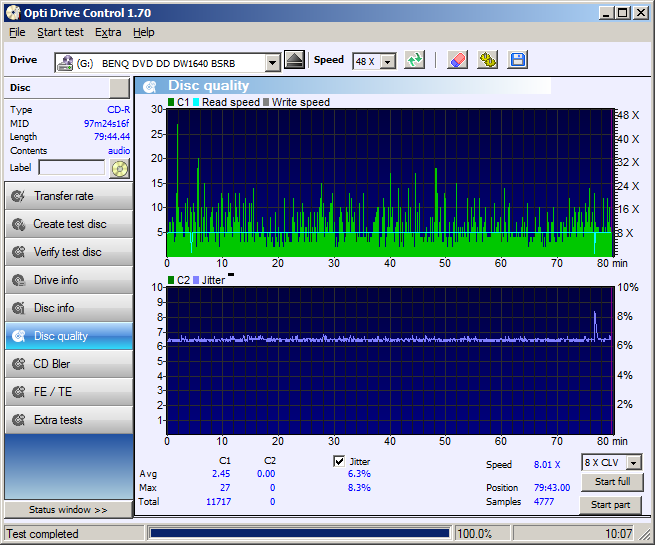Minimize the Opti Drive Control window
The image size is (655, 545).
(607, 13)
